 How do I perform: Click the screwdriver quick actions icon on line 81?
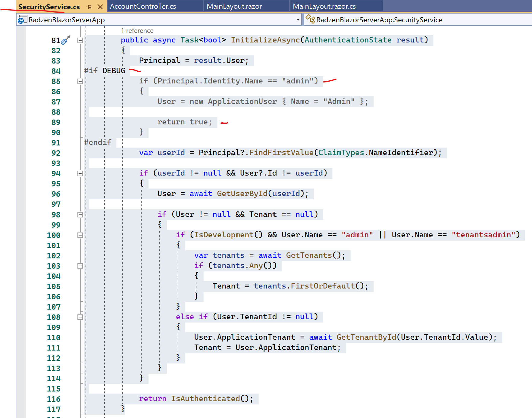(x=66, y=40)
